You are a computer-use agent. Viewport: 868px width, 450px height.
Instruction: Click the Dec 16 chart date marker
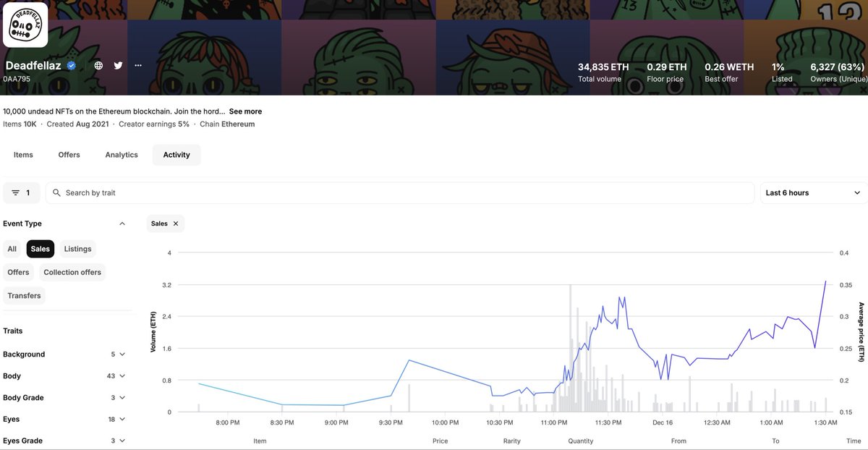tap(663, 423)
